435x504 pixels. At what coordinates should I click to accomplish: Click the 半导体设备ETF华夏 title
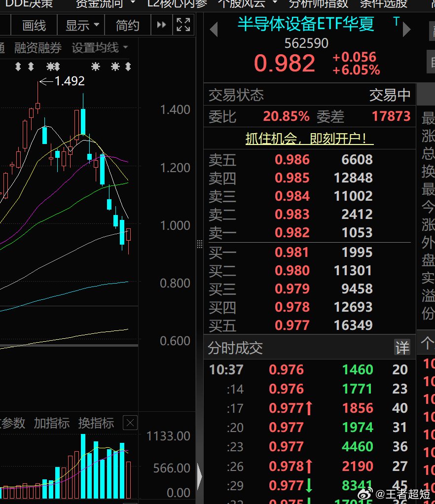pyautogui.click(x=306, y=24)
